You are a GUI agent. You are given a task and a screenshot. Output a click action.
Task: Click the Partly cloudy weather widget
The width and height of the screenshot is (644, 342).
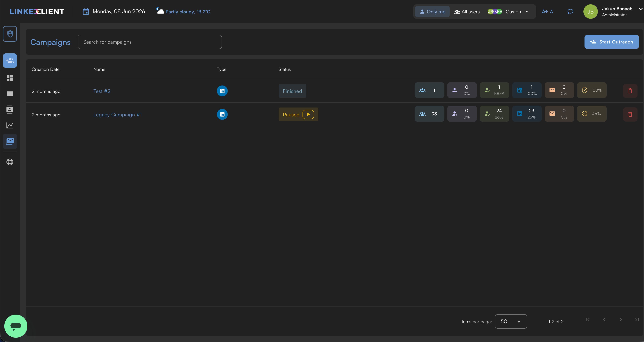click(183, 12)
